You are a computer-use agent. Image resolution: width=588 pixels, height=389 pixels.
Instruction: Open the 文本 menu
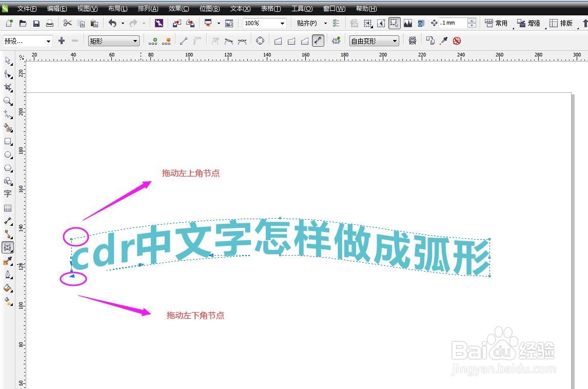(x=239, y=8)
